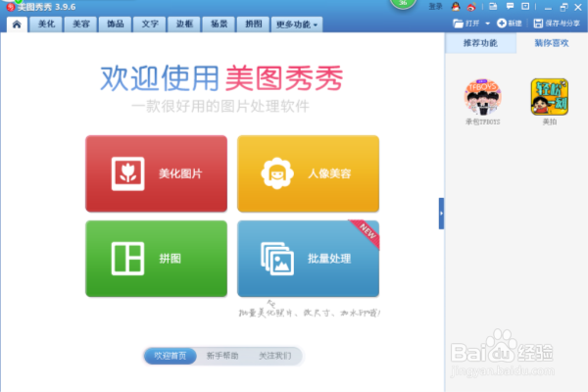Switch to 关注我们 section

tap(274, 356)
